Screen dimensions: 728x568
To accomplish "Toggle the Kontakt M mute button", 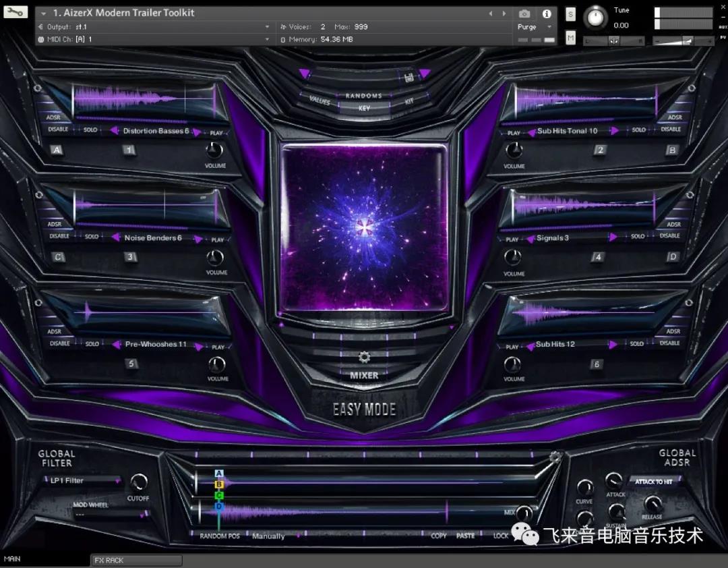I will [x=571, y=38].
